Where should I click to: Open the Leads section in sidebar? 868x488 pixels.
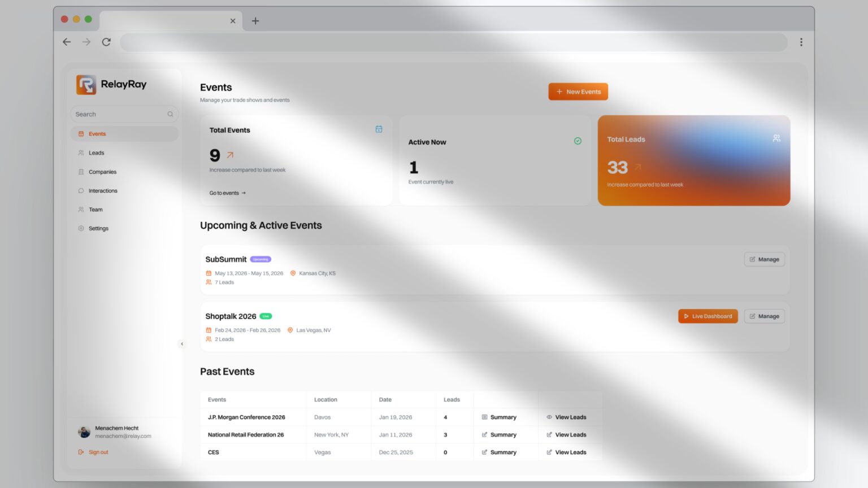pos(96,153)
